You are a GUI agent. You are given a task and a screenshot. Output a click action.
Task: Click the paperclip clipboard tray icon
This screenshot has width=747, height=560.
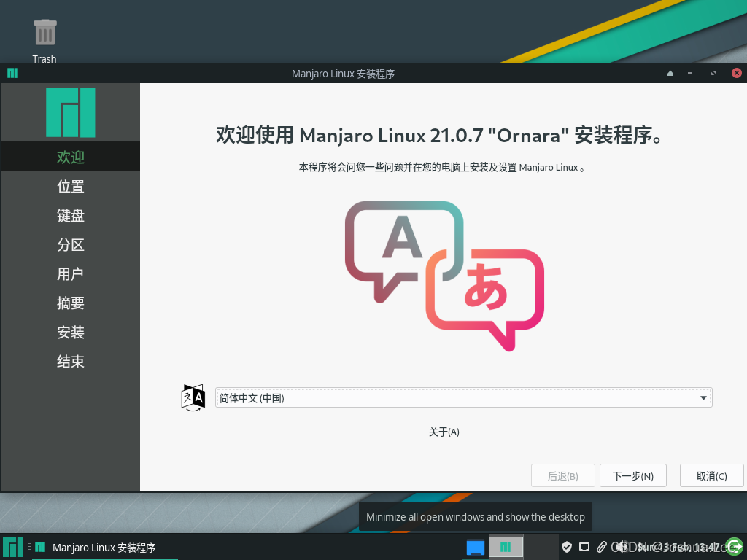click(x=602, y=547)
